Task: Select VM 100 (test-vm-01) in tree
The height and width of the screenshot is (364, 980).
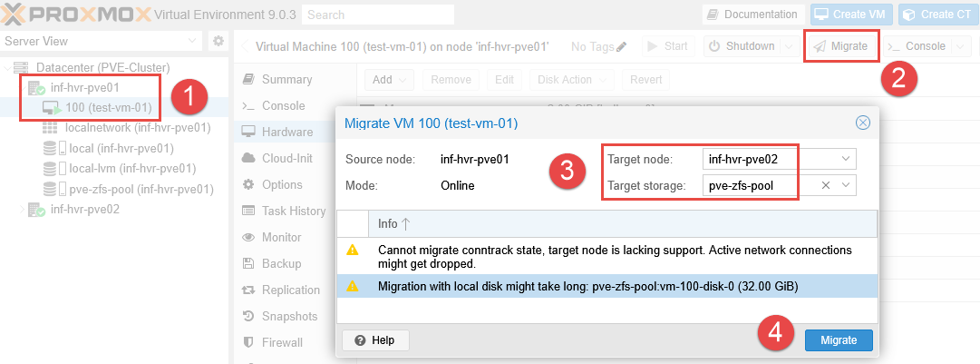Action: (107, 108)
